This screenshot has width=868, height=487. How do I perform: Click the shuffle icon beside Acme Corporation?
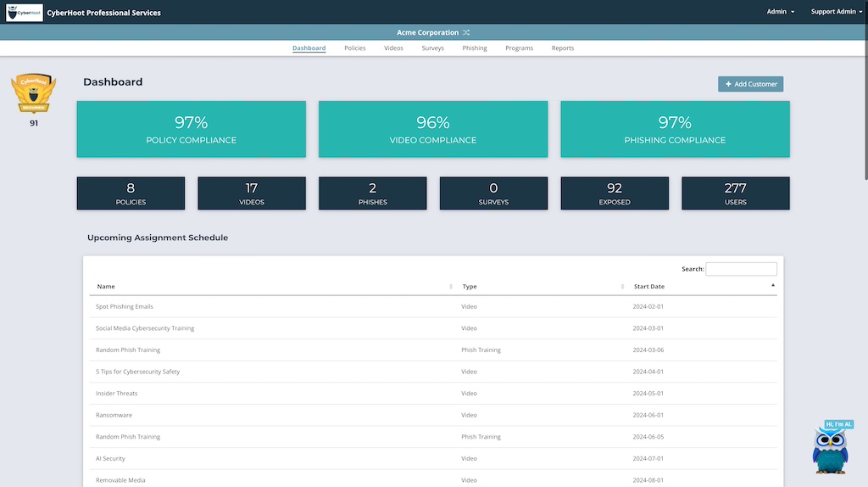point(466,33)
